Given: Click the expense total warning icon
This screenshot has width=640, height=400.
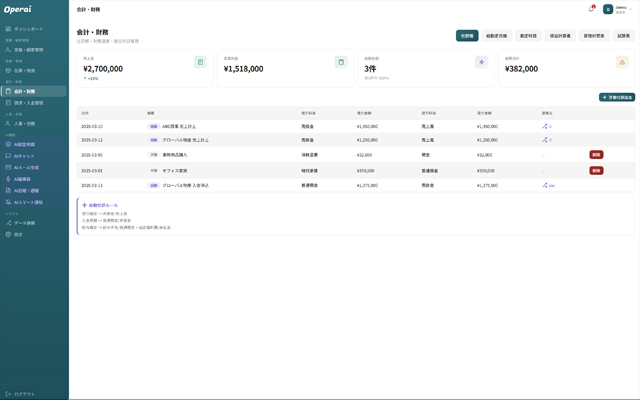Looking at the screenshot, I should click(622, 62).
